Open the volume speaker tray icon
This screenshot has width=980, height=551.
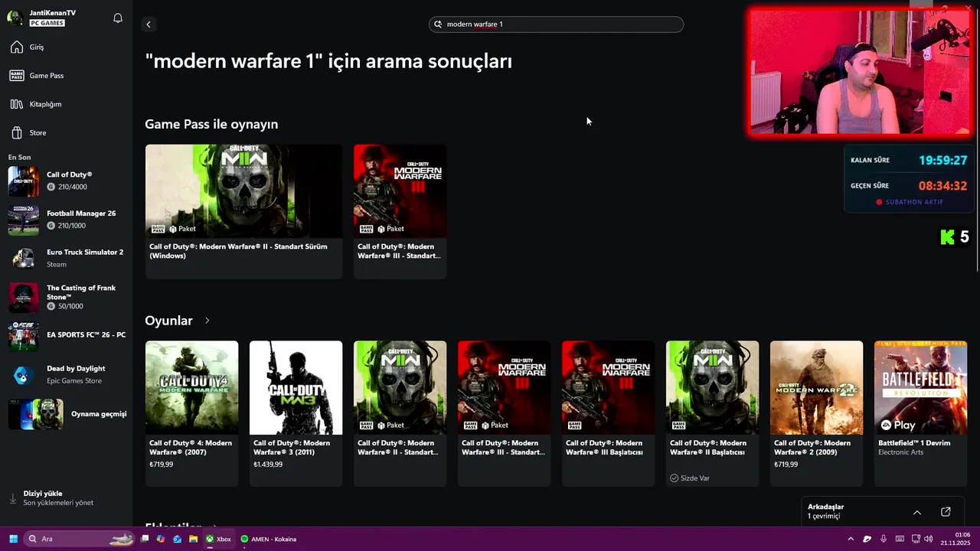(x=929, y=539)
